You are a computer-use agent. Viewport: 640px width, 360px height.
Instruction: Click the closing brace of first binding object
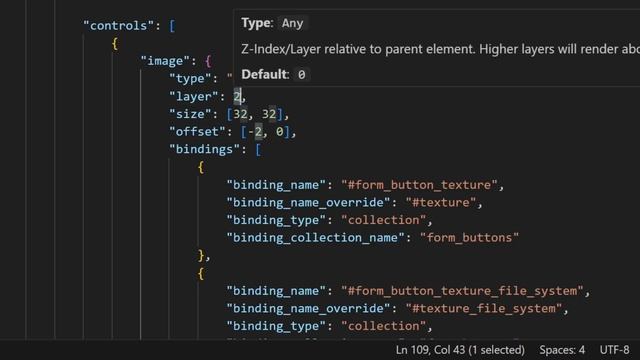201,256
